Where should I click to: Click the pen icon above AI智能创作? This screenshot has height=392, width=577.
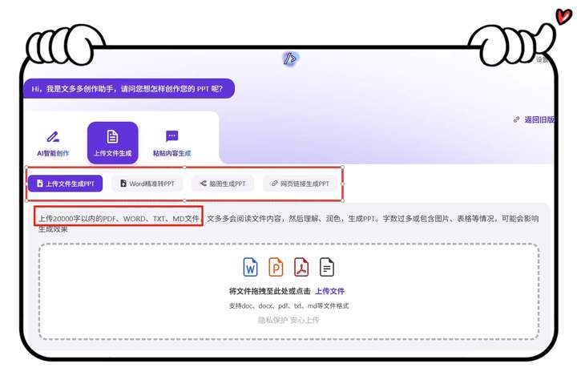[53, 136]
